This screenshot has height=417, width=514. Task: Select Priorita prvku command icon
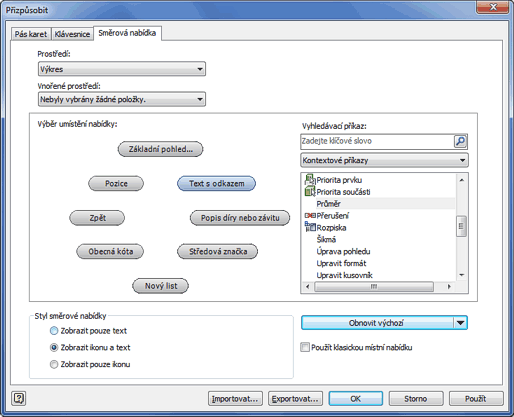click(x=310, y=180)
